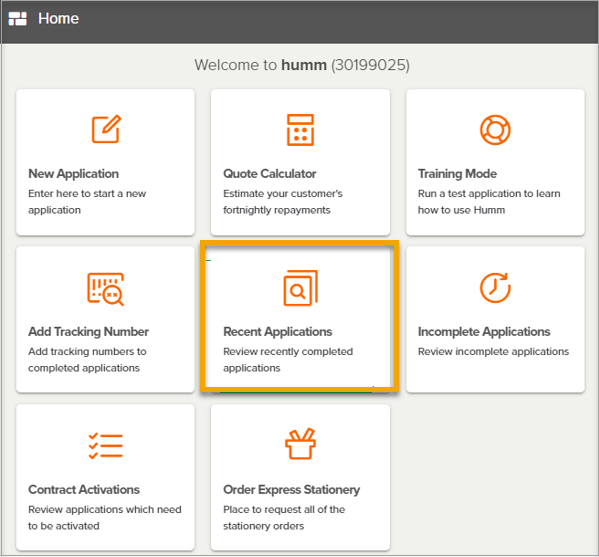Click 'Review applications which need to be activated' text

[105, 518]
